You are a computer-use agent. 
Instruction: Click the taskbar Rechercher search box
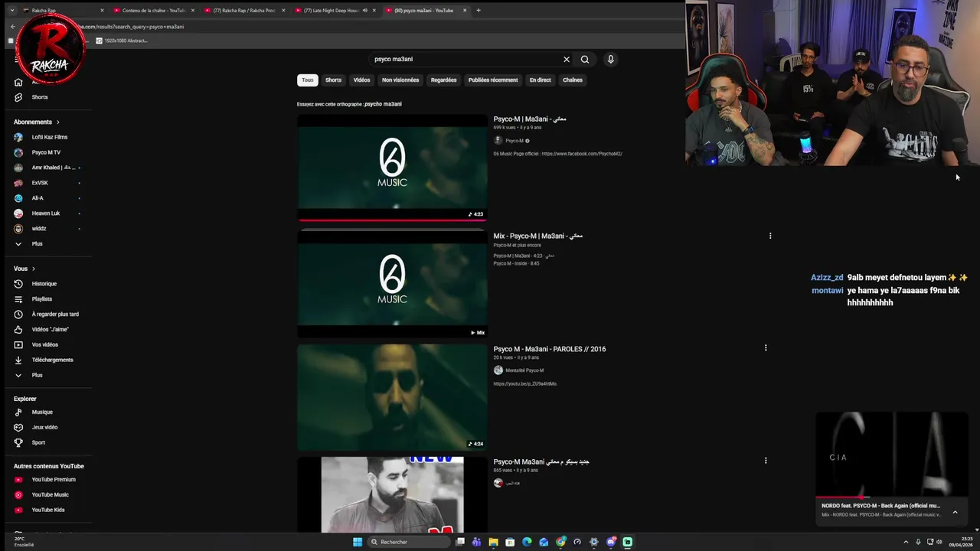point(409,542)
